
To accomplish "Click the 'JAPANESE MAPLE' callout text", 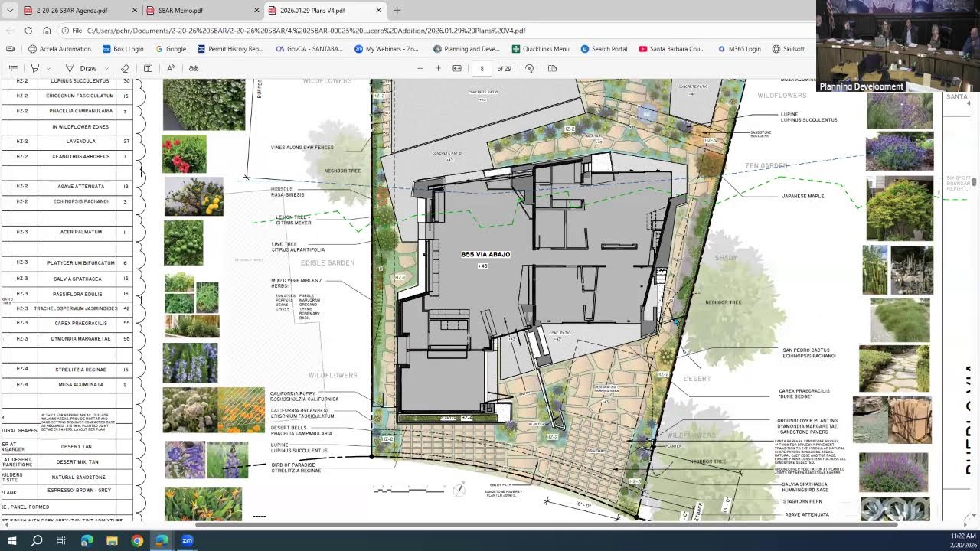I will click(x=803, y=196).
